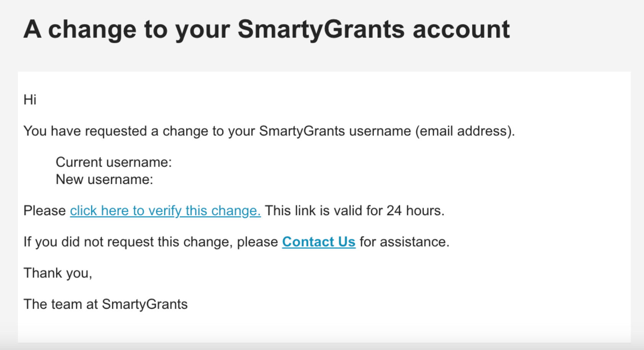Click the "New username:" label
Screen dimensions: 644x350
point(104,180)
